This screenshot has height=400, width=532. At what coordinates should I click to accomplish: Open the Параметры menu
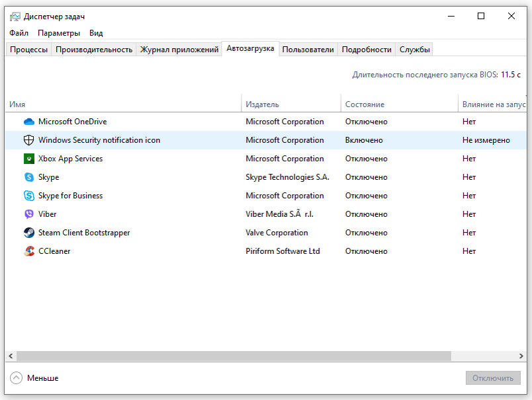(59, 33)
